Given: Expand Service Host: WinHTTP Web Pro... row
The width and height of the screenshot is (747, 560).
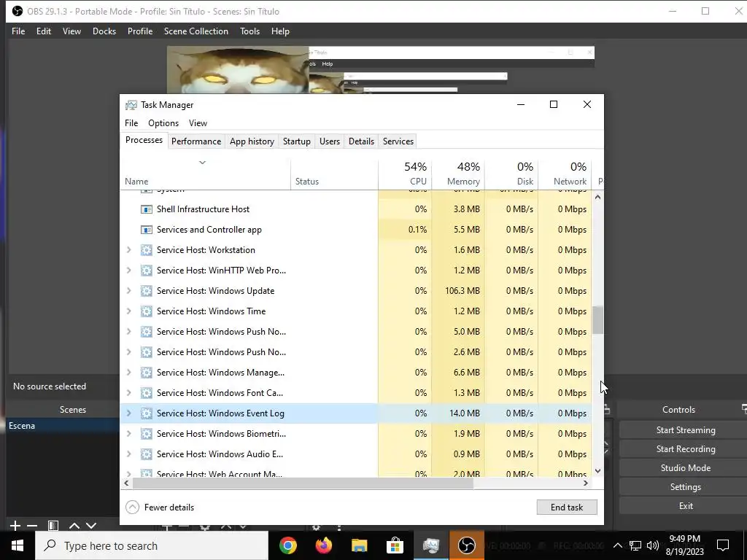Looking at the screenshot, I should (x=128, y=271).
